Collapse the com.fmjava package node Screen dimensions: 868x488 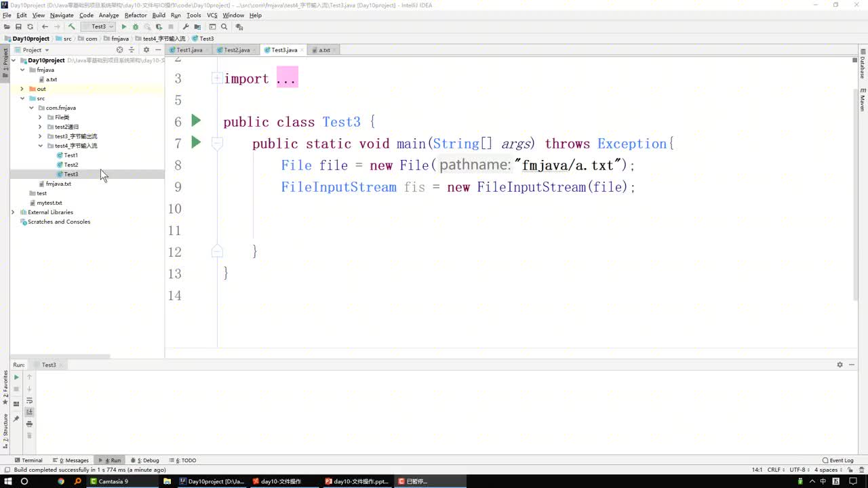pos(31,108)
